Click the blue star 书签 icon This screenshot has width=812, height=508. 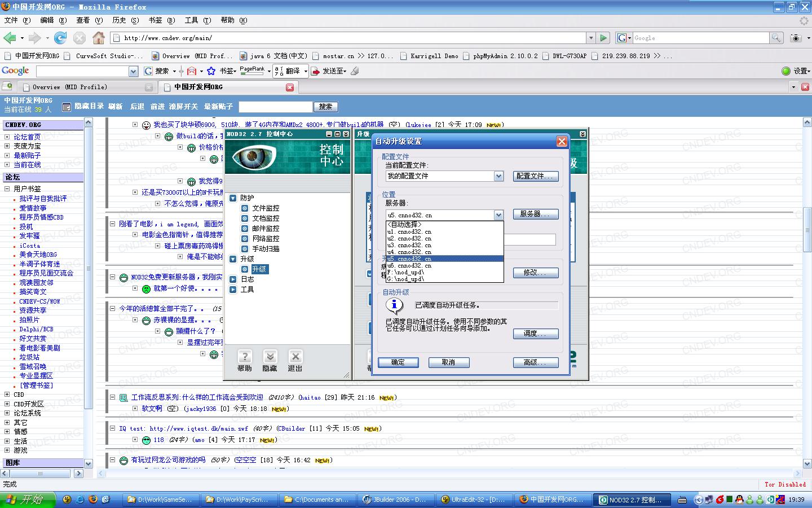click(211, 71)
